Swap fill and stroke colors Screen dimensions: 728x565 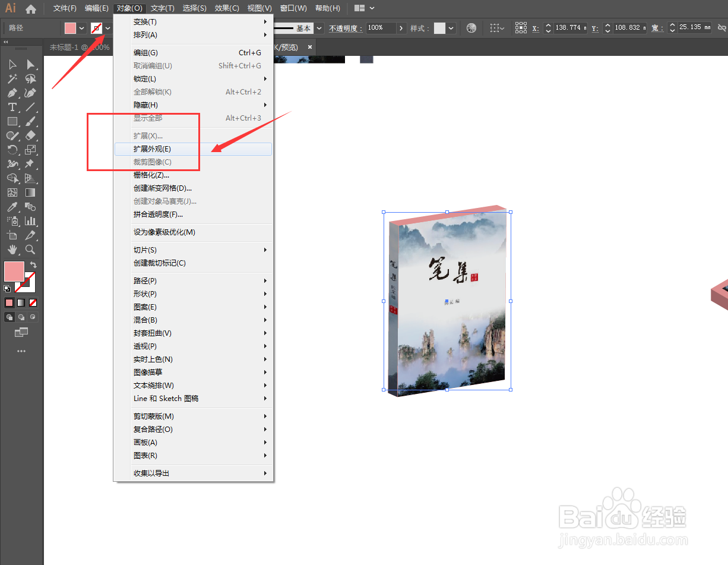[x=33, y=265]
